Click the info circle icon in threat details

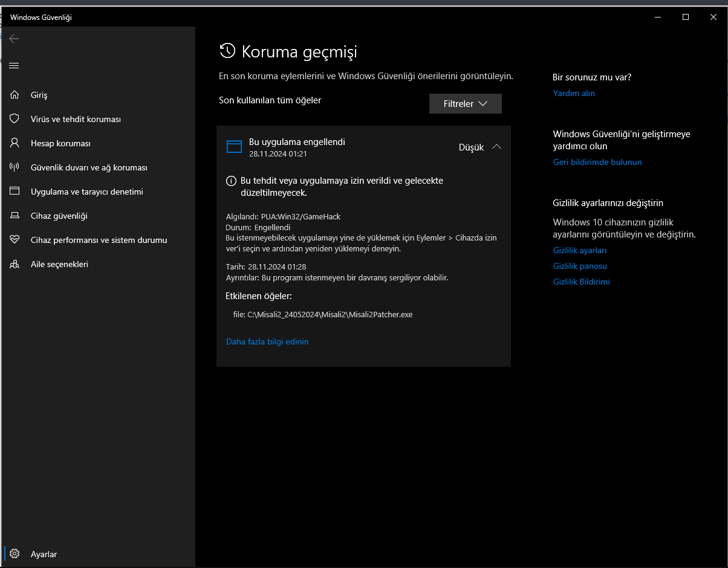coord(231,181)
